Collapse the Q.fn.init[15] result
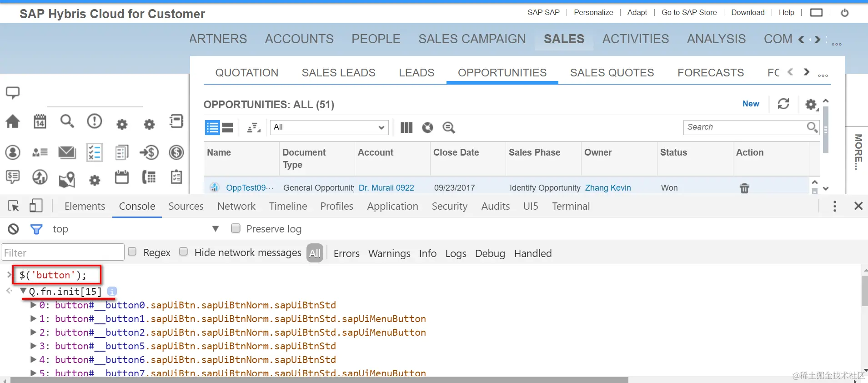The width and height of the screenshot is (868, 383). coord(23,291)
